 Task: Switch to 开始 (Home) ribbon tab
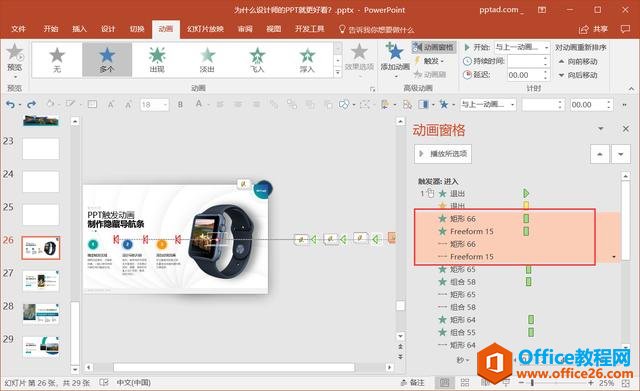click(x=51, y=29)
